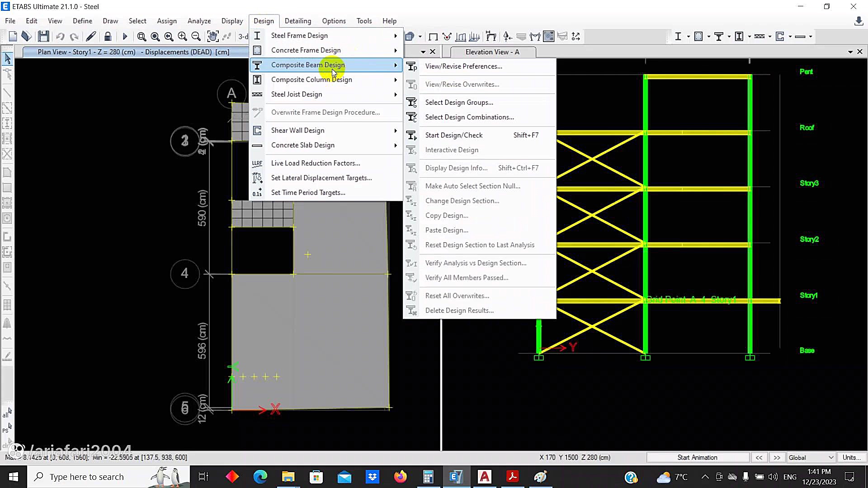Choose Select Design Combinations
868x488 pixels.
coord(479,117)
